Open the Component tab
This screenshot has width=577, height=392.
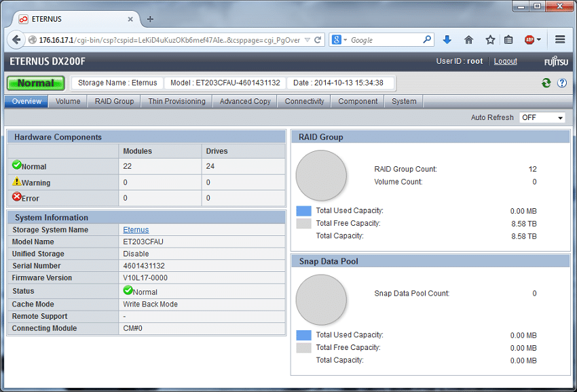(358, 102)
